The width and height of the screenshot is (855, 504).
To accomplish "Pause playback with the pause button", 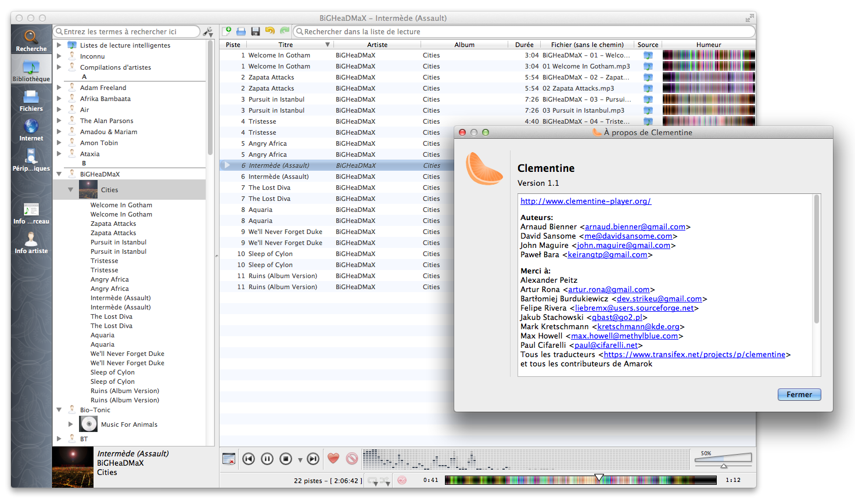I will pyautogui.click(x=267, y=459).
